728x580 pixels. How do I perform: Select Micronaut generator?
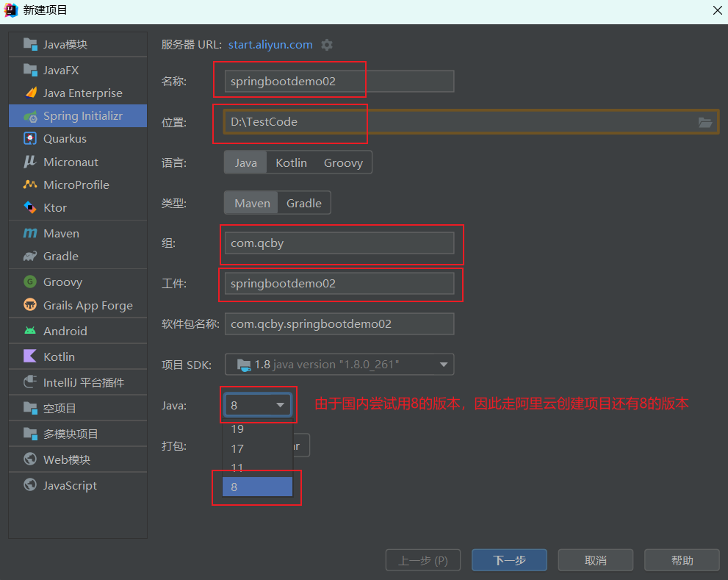point(78,162)
